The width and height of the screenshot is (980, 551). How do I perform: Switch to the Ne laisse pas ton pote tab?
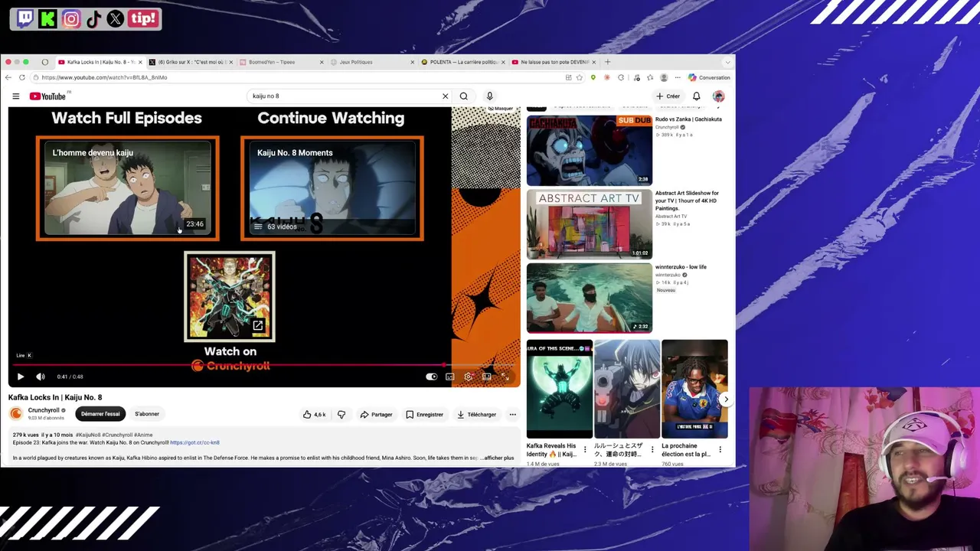coord(553,62)
